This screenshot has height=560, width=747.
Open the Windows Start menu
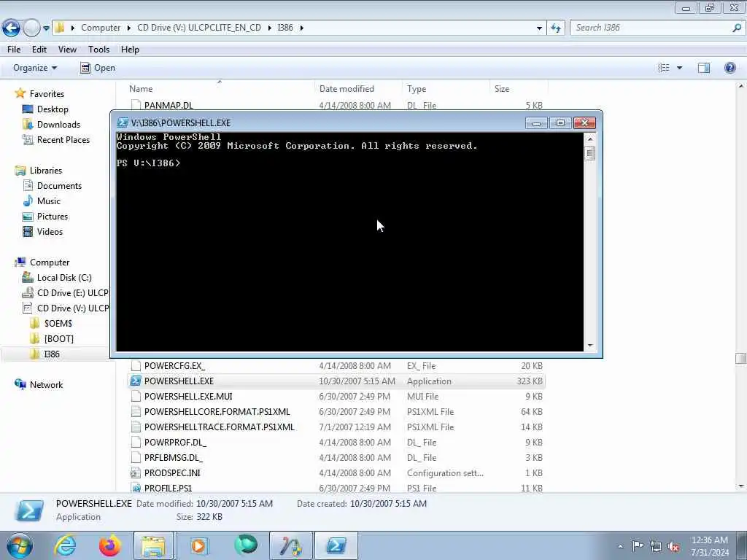click(x=19, y=545)
